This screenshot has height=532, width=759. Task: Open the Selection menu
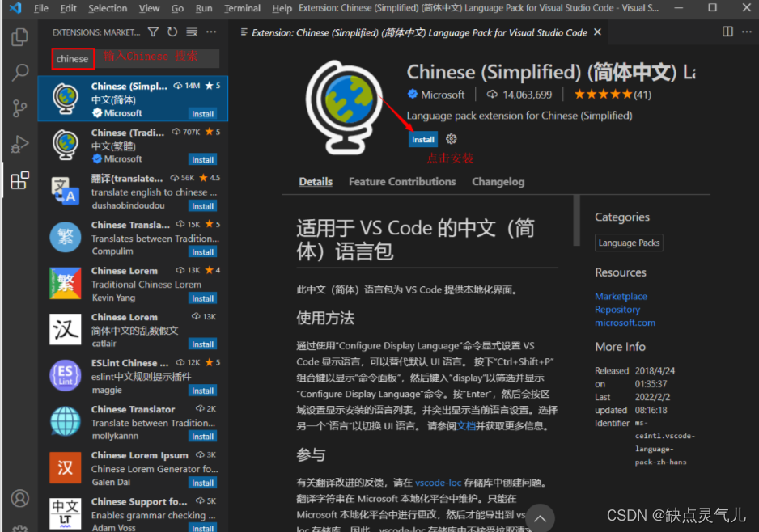pyautogui.click(x=108, y=8)
